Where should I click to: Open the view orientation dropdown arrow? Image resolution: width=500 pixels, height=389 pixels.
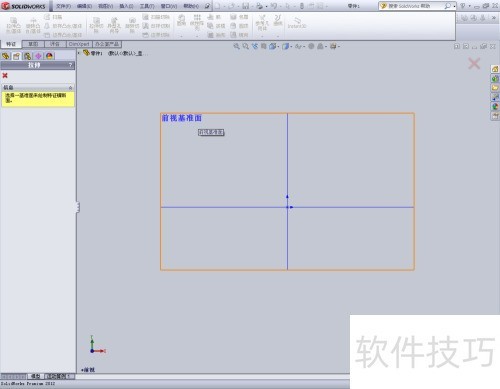point(278,47)
